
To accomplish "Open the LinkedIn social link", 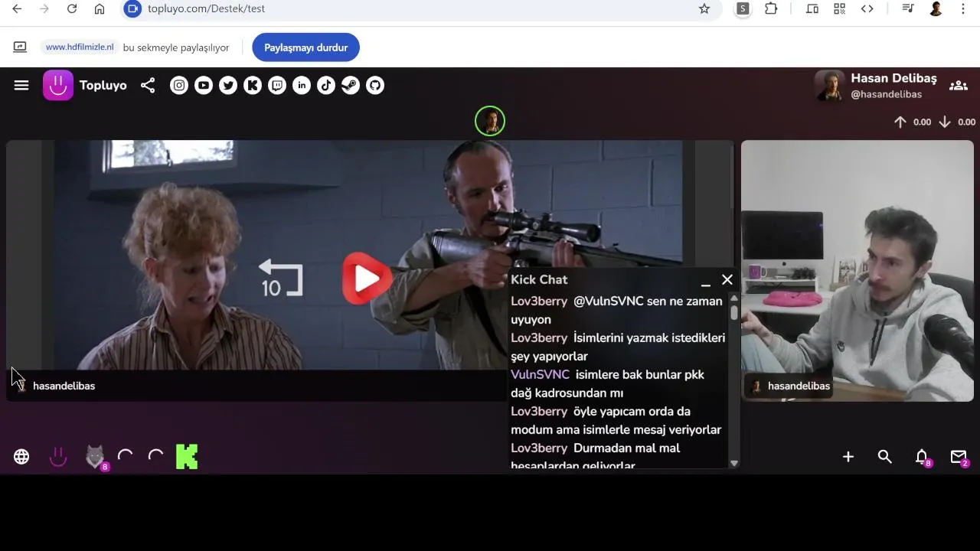I will 302,86.
